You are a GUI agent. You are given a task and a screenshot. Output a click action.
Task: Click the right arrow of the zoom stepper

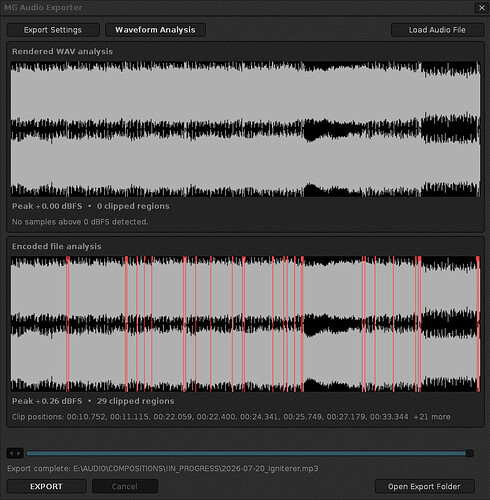[19, 453]
